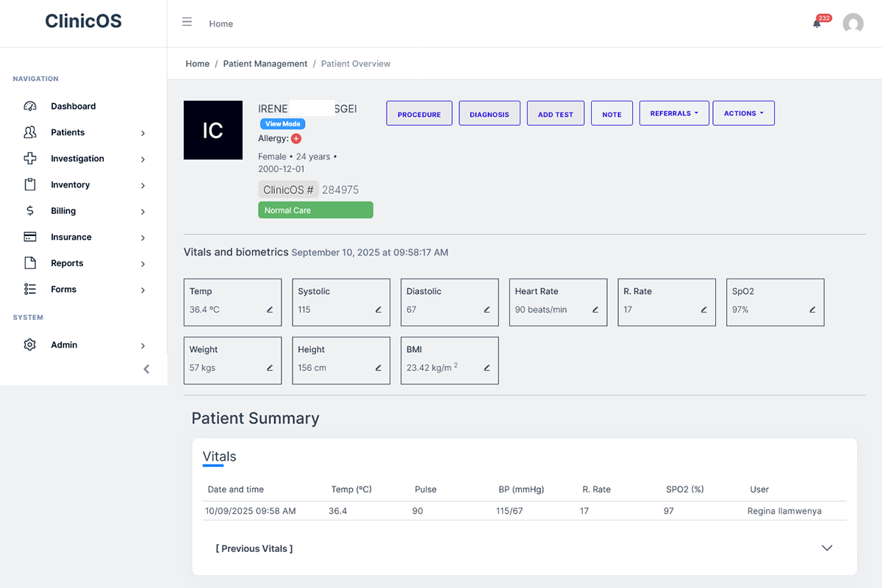Toggle the View Mode badge
The width and height of the screenshot is (882, 588).
(x=282, y=123)
